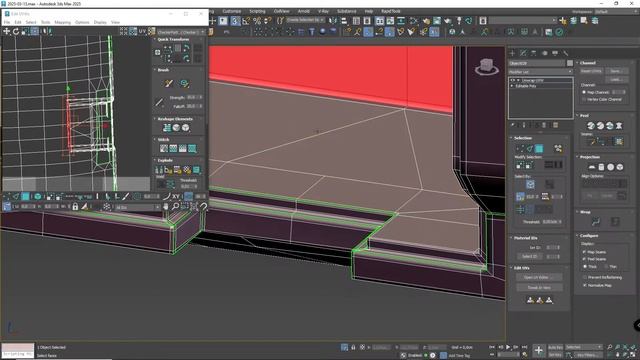
Task: Expand the Editable Poly stack entry arrow
Action: (x=512, y=86)
